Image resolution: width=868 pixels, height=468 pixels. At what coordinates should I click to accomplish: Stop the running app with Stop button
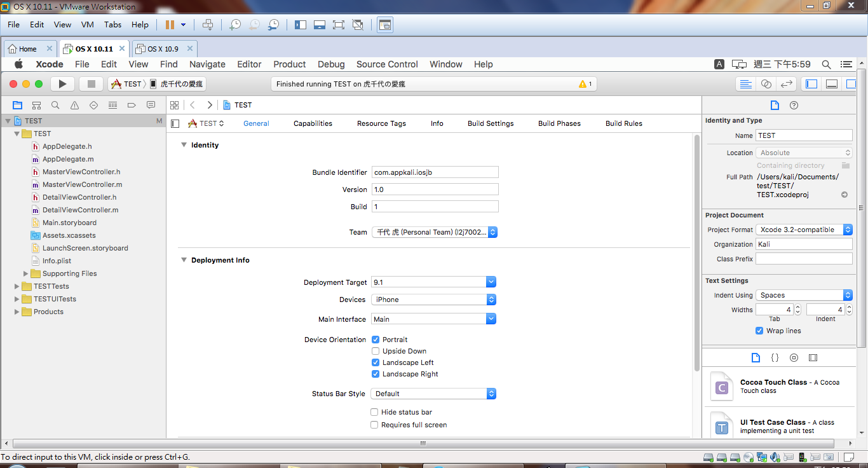[91, 84]
